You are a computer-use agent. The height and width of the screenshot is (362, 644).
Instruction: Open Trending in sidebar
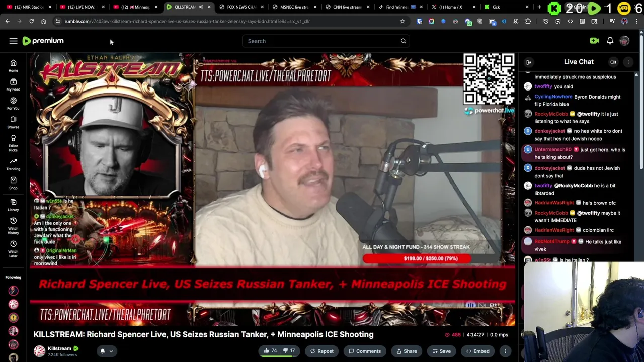click(x=13, y=164)
